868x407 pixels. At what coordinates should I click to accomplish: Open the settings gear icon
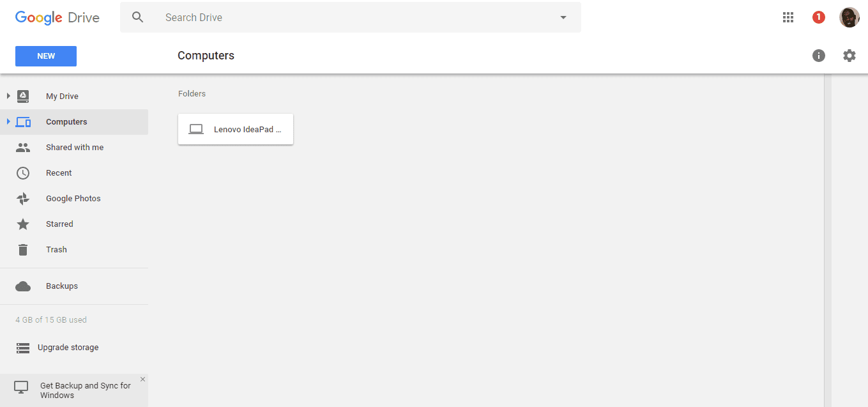[849, 56]
